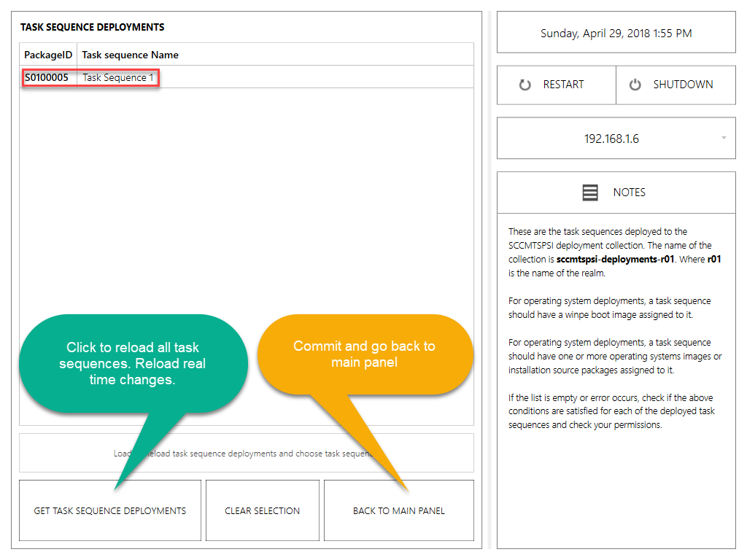Click the NOTES header text
Screen dimensions: 747x560
coord(629,192)
